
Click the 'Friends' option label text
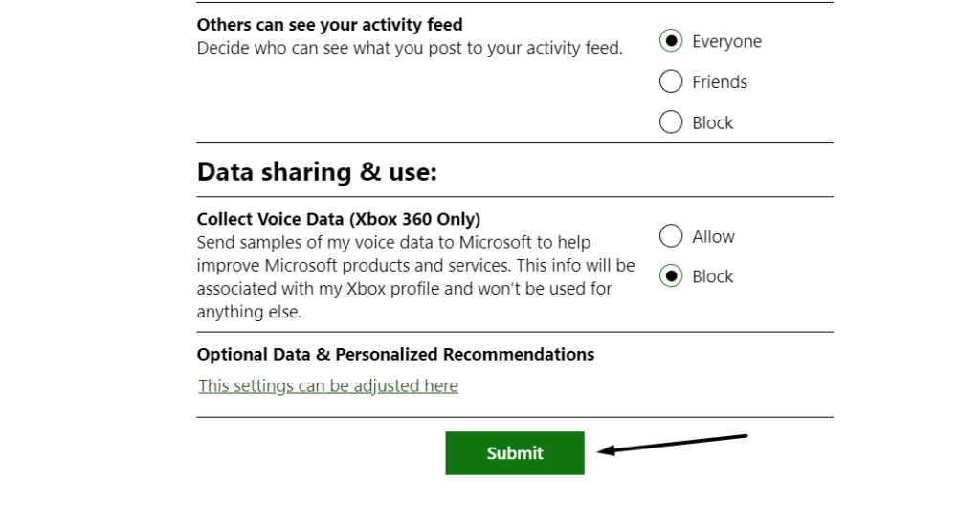[x=720, y=82]
